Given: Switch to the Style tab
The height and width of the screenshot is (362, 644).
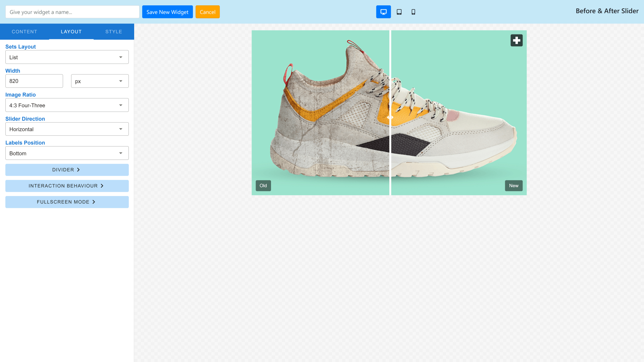Looking at the screenshot, I should click(114, 32).
